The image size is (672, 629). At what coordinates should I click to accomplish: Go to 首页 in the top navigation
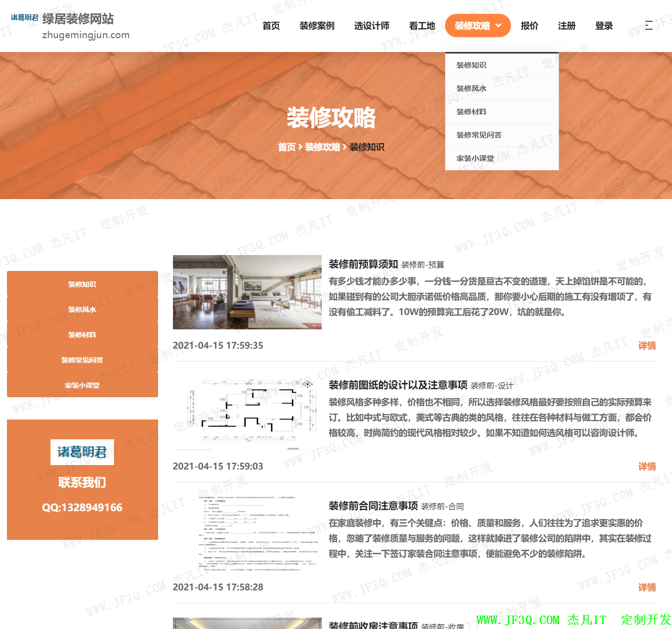[x=271, y=26]
